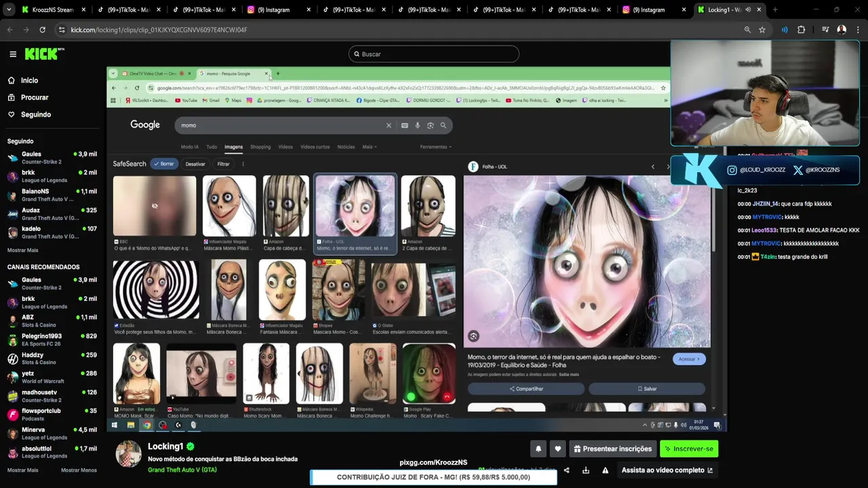Open the Kick sidebar hamburger menu

(13, 54)
